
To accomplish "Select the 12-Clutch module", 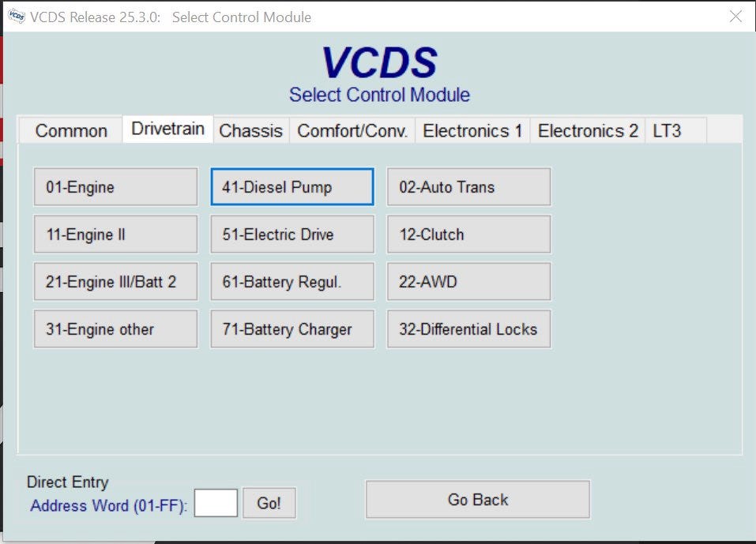I will pos(468,234).
